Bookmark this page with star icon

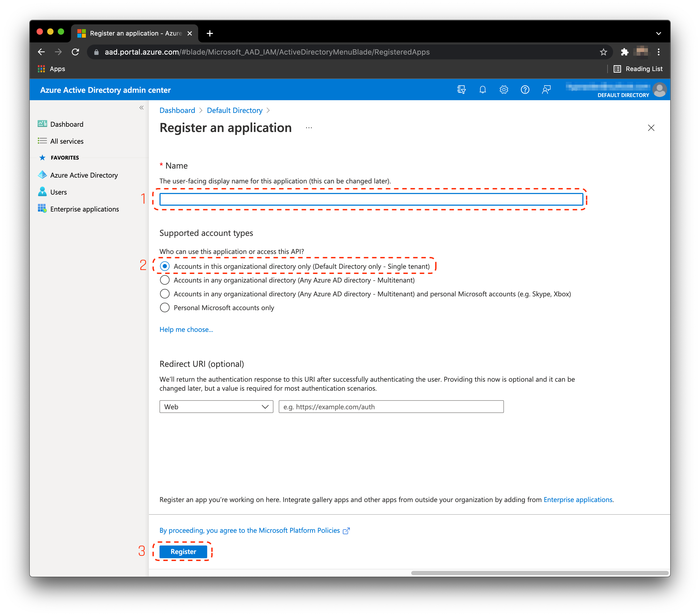tap(603, 52)
